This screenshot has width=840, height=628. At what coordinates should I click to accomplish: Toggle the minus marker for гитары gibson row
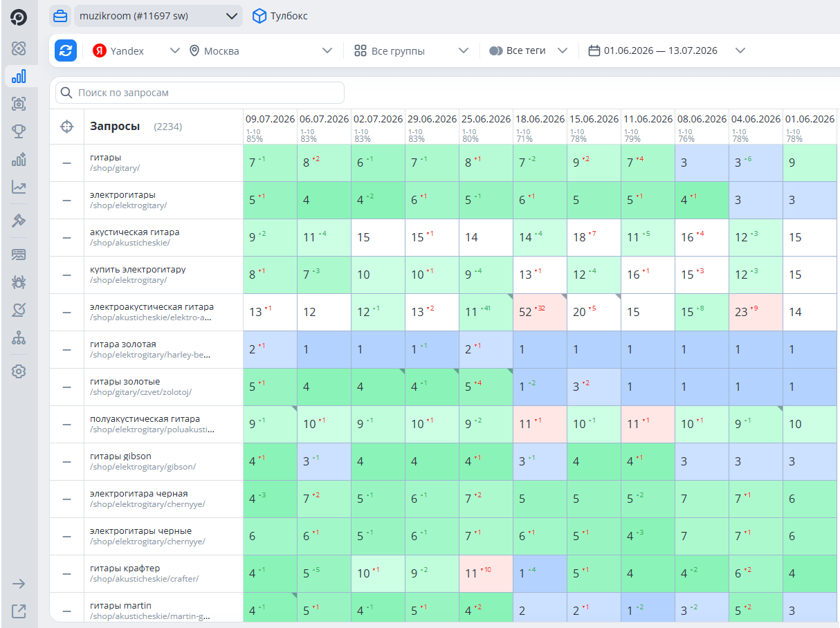pyautogui.click(x=66, y=462)
